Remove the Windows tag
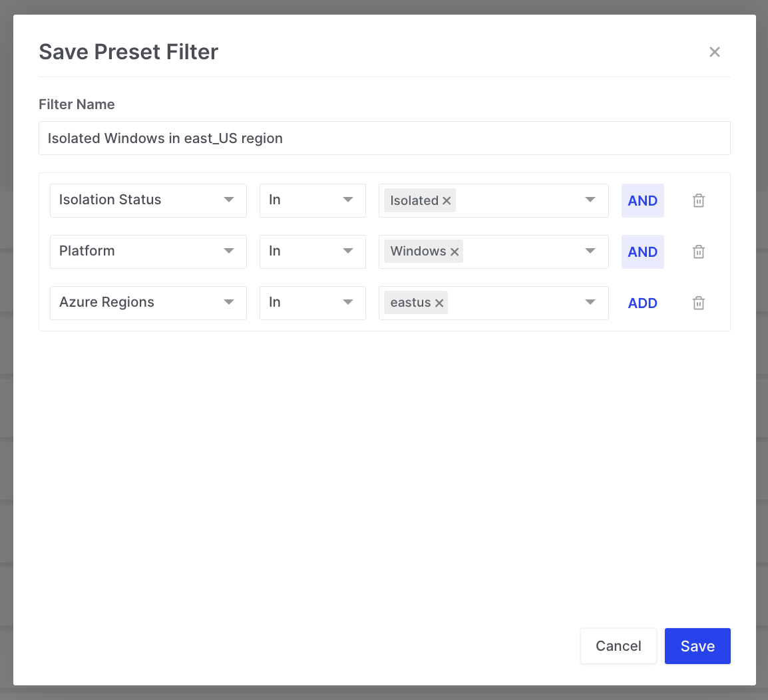The height and width of the screenshot is (700, 768). pos(455,252)
